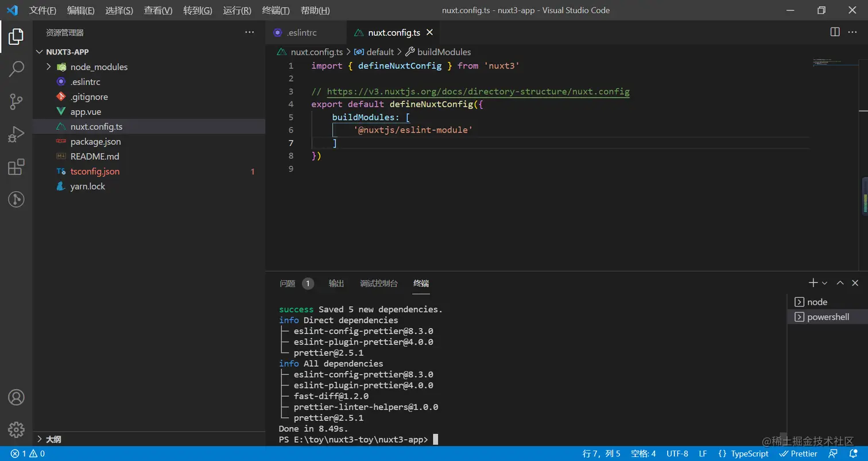This screenshot has height=461, width=868.
Task: Open app.vue file in explorer
Action: click(149, 111)
